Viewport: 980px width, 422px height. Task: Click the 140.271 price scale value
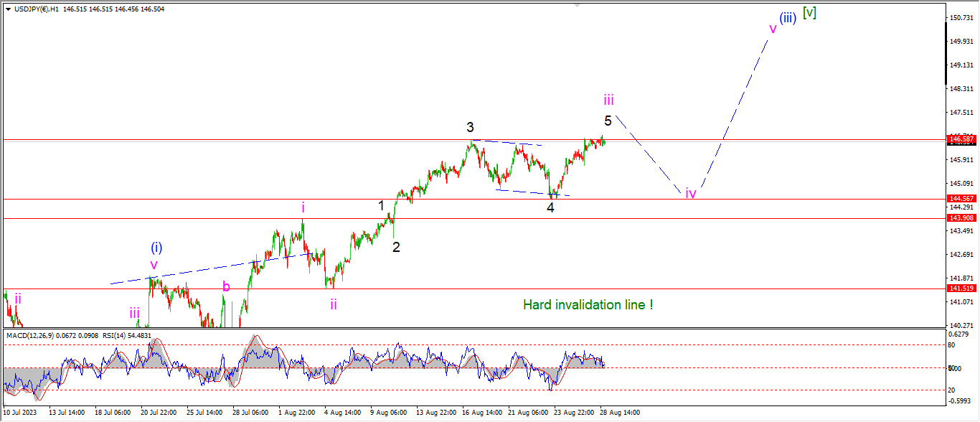coord(961,325)
